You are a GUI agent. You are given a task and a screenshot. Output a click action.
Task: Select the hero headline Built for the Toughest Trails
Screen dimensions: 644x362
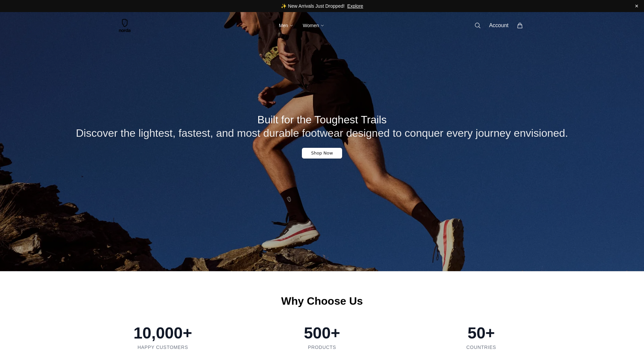coord(322,120)
